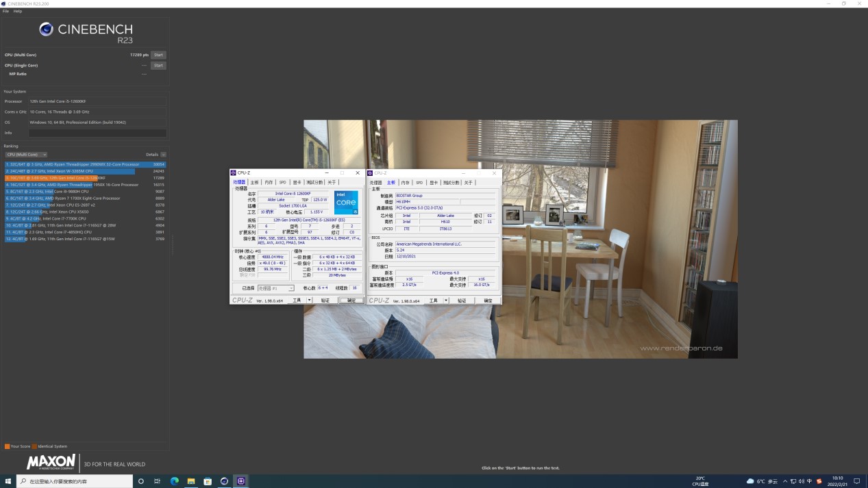868x488 pixels.
Task: Open 关于 tab in right CPU-Z window
Action: coord(468,183)
